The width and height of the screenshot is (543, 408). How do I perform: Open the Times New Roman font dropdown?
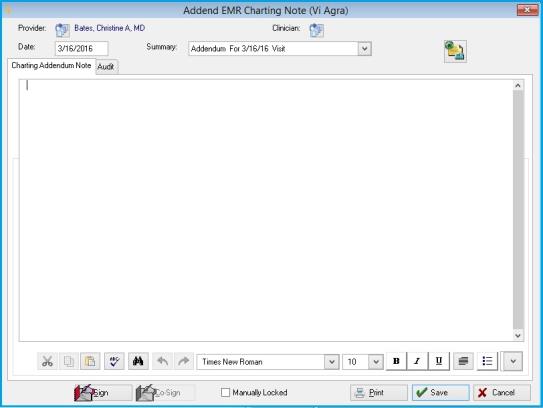[332, 362]
